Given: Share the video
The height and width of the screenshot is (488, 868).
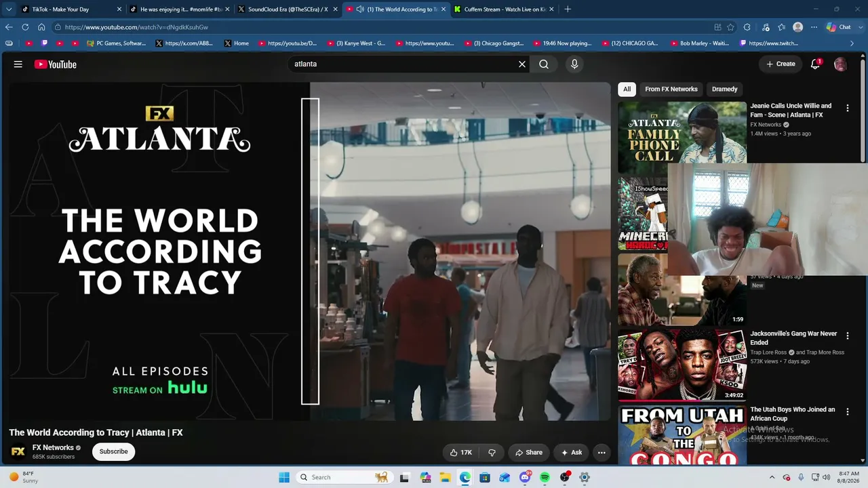Looking at the screenshot, I should pyautogui.click(x=529, y=452).
